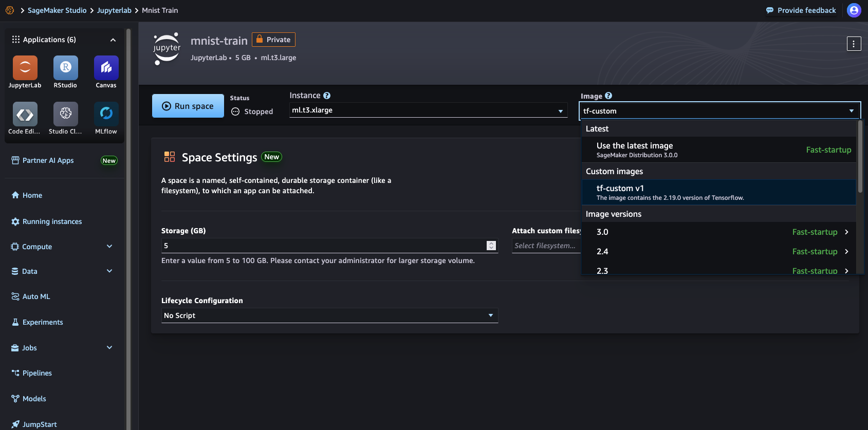Click the Attach custom filesystem field
Screen dimensions: 868x430
(x=546, y=246)
